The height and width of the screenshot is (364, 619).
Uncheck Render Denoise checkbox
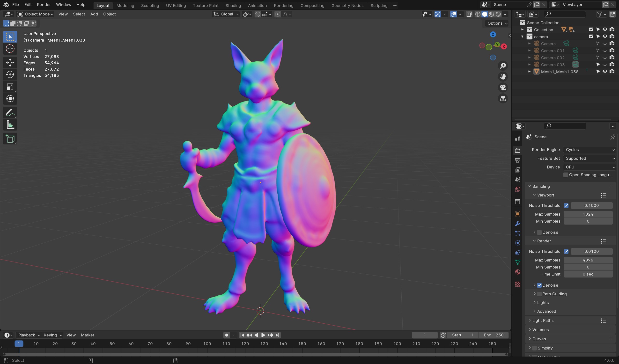coord(539,285)
